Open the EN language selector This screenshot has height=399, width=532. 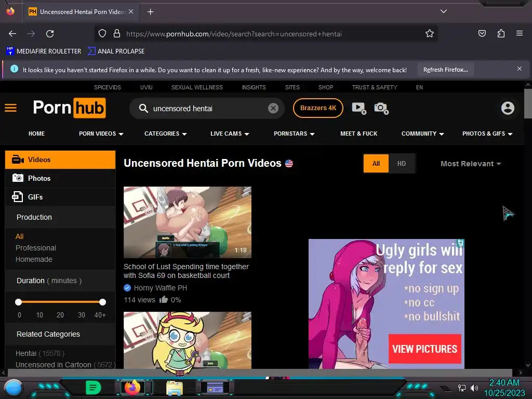pos(419,87)
